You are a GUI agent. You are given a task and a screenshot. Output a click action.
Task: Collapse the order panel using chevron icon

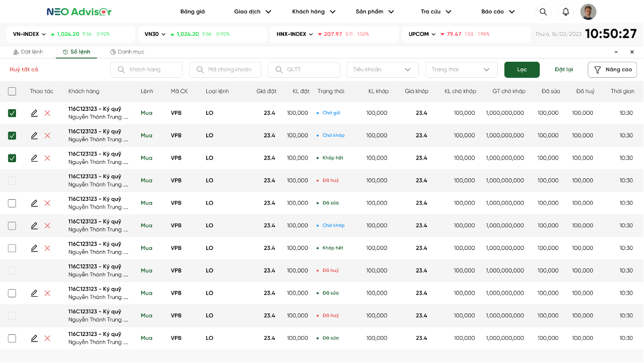click(x=616, y=52)
